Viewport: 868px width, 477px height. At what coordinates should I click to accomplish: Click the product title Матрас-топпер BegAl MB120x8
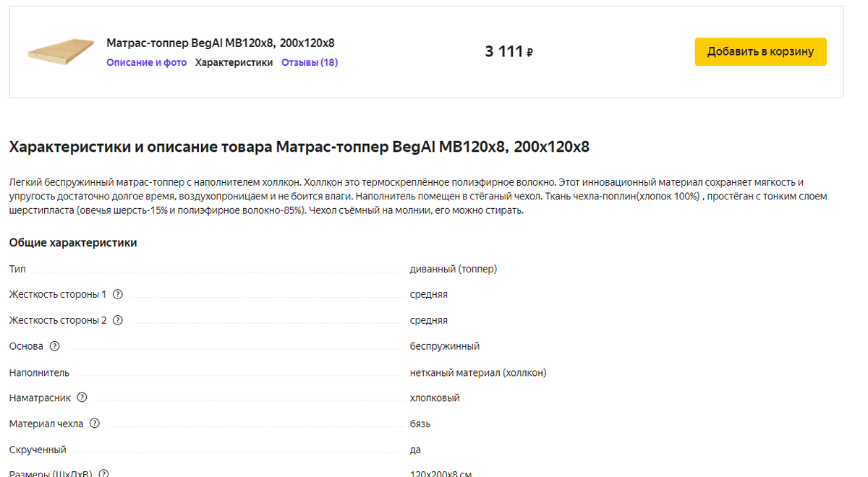tap(220, 43)
